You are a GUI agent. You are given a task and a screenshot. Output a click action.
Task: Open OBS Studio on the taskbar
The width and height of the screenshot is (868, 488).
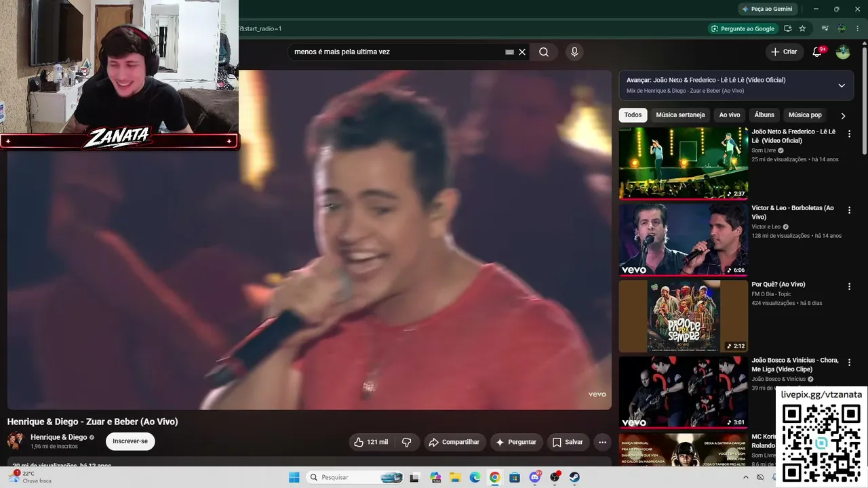coord(555,477)
